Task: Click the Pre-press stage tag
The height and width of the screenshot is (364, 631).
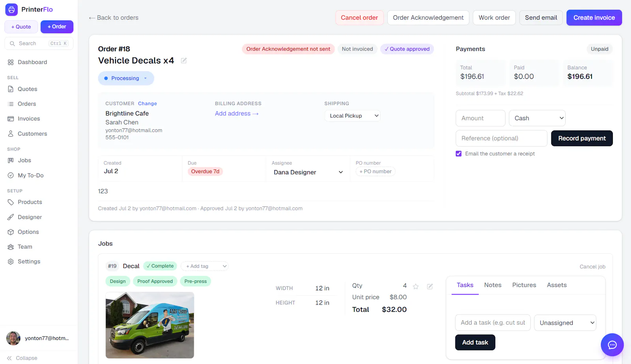Action: point(196,281)
